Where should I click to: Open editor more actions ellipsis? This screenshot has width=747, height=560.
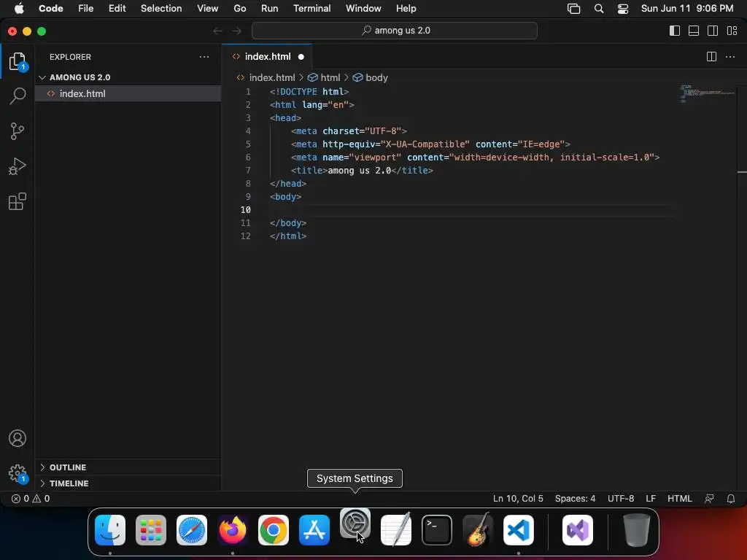729,57
